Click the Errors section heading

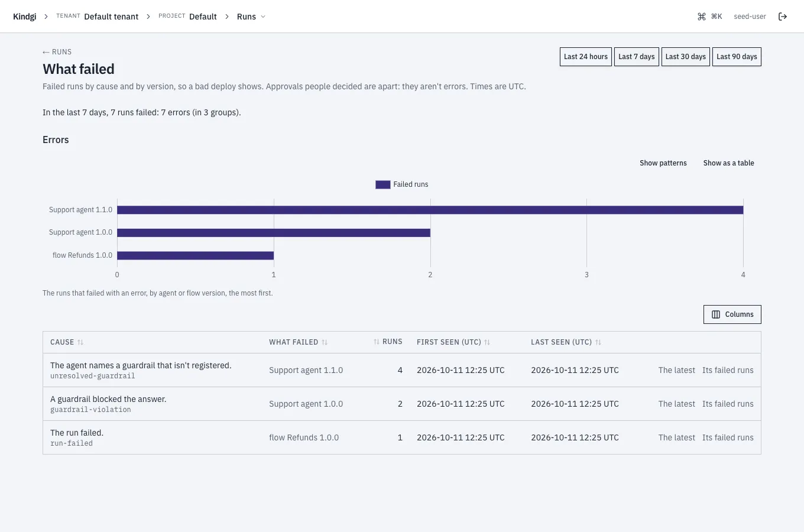tap(56, 140)
